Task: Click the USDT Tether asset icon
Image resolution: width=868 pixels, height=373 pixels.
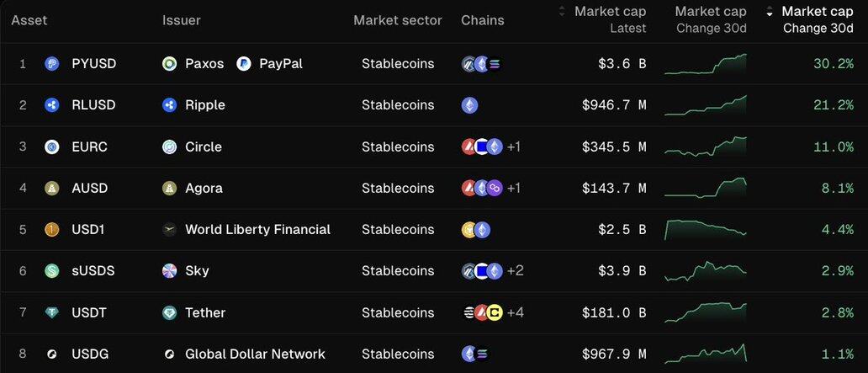Action: coord(52,312)
